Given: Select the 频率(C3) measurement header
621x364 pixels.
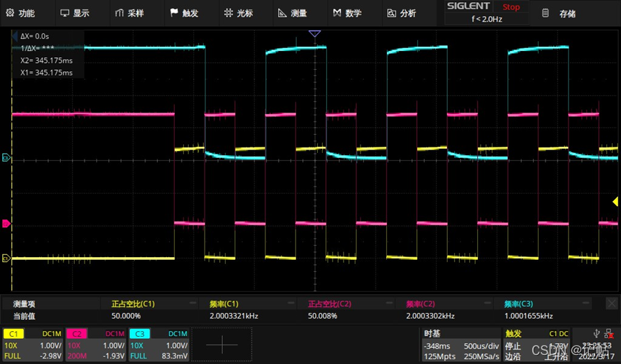Looking at the screenshot, I should coord(519,304).
